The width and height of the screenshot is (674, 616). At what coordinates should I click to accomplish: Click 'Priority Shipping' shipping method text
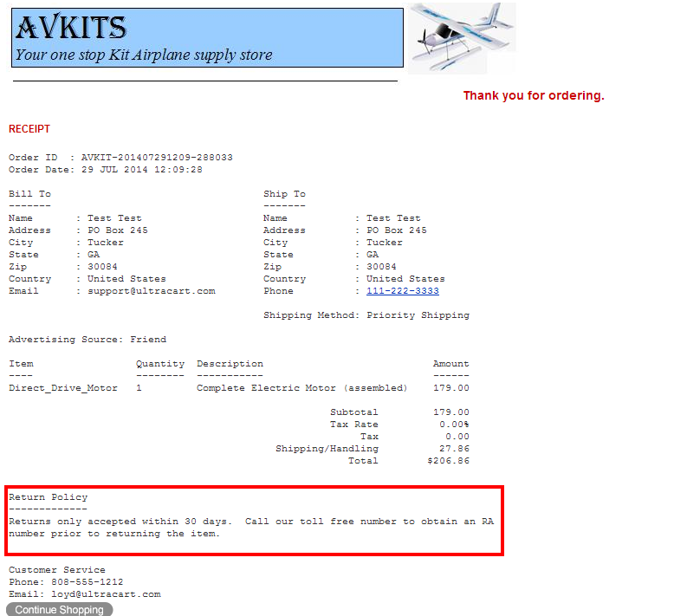click(418, 315)
